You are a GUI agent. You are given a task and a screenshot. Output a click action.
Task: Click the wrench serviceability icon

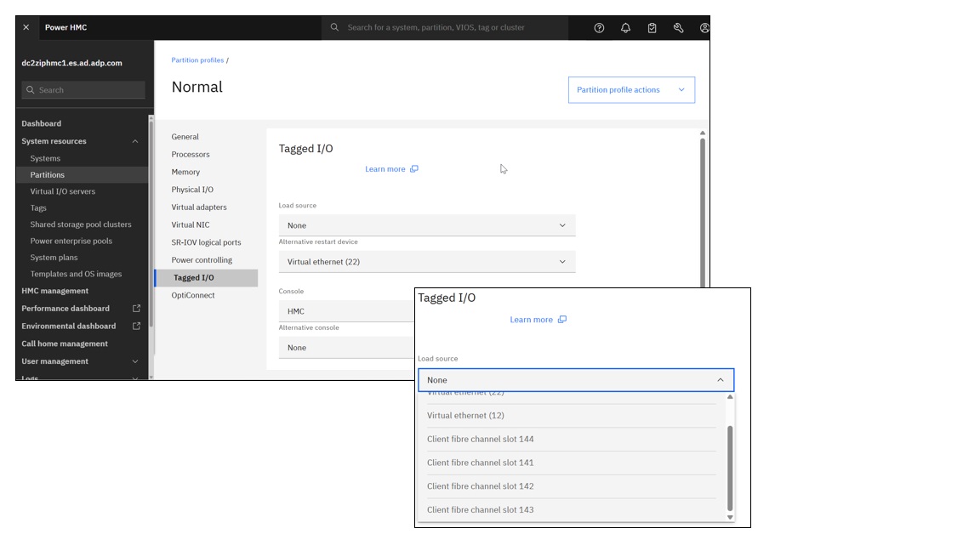tap(678, 28)
